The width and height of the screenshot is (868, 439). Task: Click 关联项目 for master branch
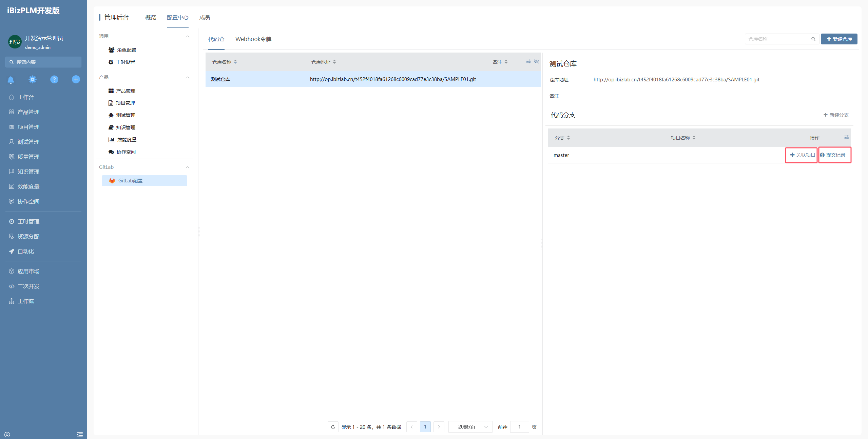(802, 155)
